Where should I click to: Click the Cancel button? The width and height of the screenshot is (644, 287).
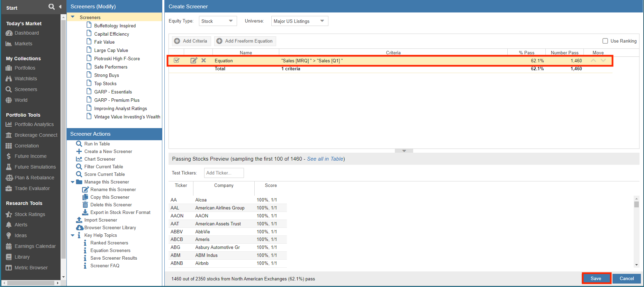pyautogui.click(x=627, y=278)
